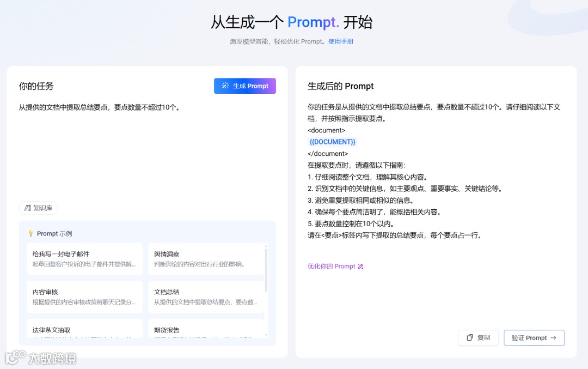The height and width of the screenshot is (369, 588).
Task: Open the 使用手册 link
Action: [x=340, y=41]
